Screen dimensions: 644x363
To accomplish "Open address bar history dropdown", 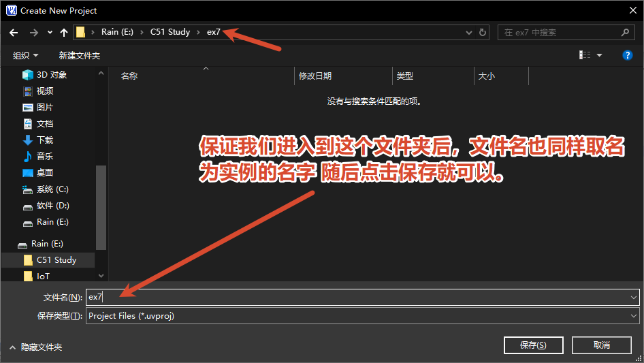I will [x=468, y=33].
